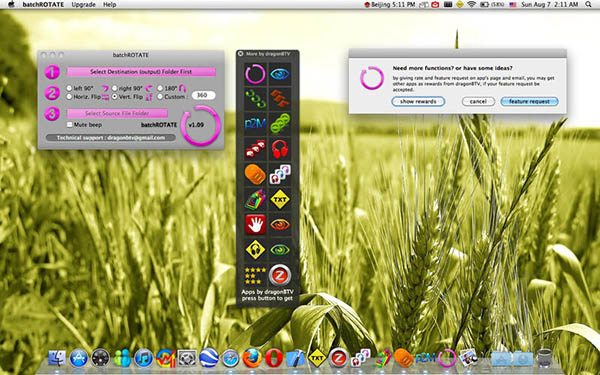Click the red Z round app icon in panel

pos(280,275)
